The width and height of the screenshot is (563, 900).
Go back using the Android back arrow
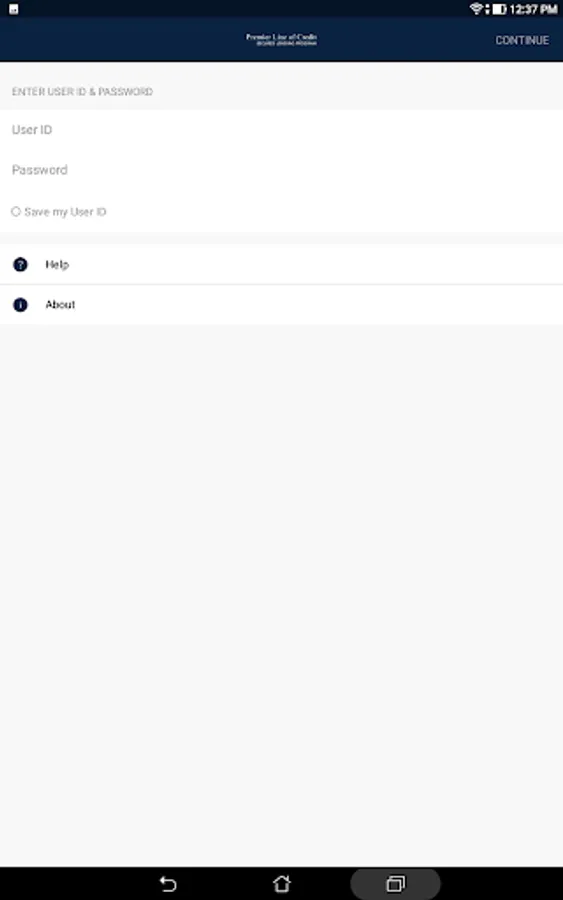point(168,883)
